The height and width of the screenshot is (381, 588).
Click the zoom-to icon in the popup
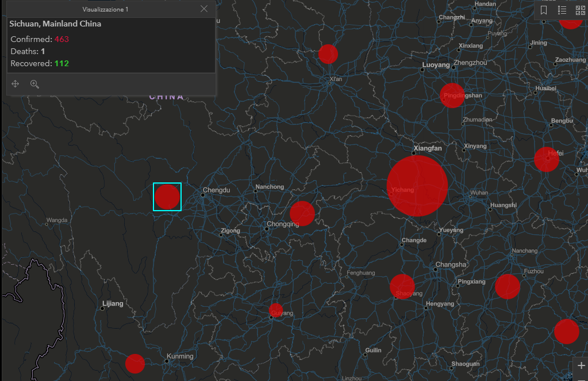tap(34, 84)
